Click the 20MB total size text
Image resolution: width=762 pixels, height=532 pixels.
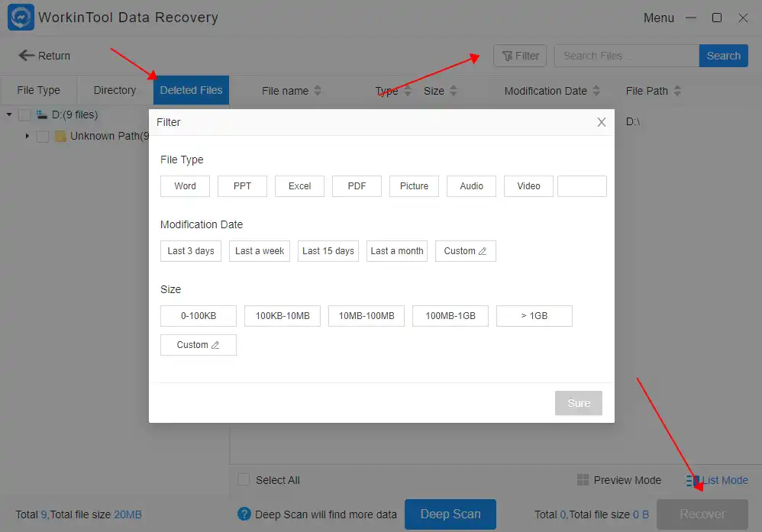click(128, 514)
